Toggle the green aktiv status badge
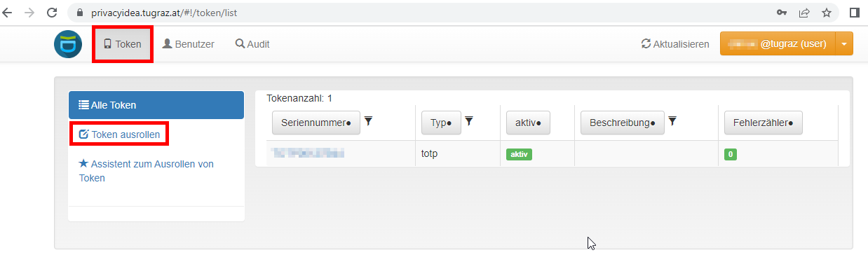Image resolution: width=868 pixels, height=262 pixels. pos(519,154)
